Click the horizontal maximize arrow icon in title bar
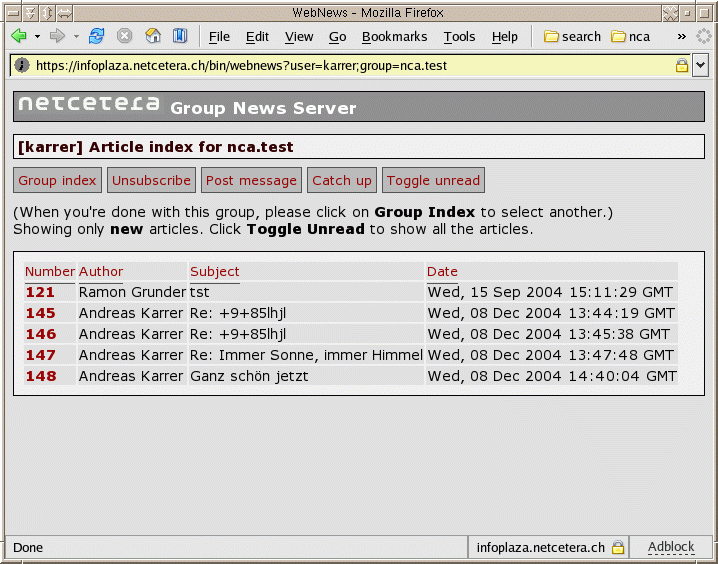 (x=65, y=13)
